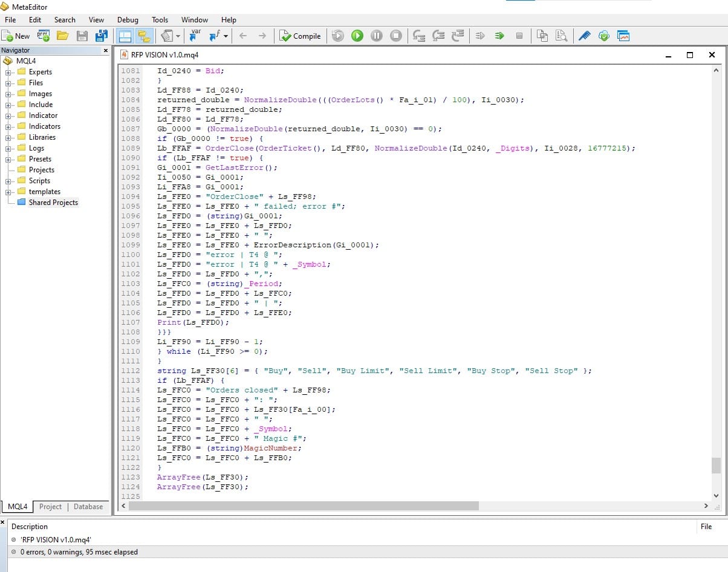This screenshot has height=572, width=728.
Task: Open the MQL5 Cloud Protector icon
Action: tap(604, 36)
